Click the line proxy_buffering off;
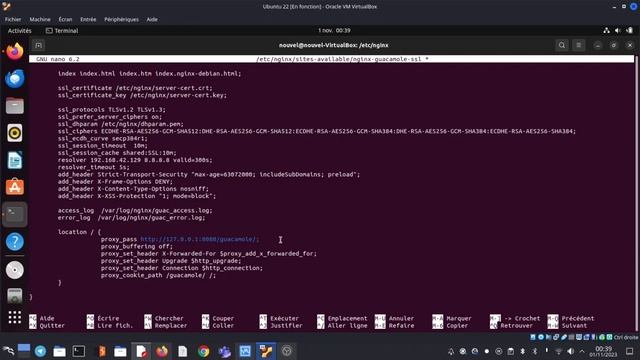 point(137,247)
